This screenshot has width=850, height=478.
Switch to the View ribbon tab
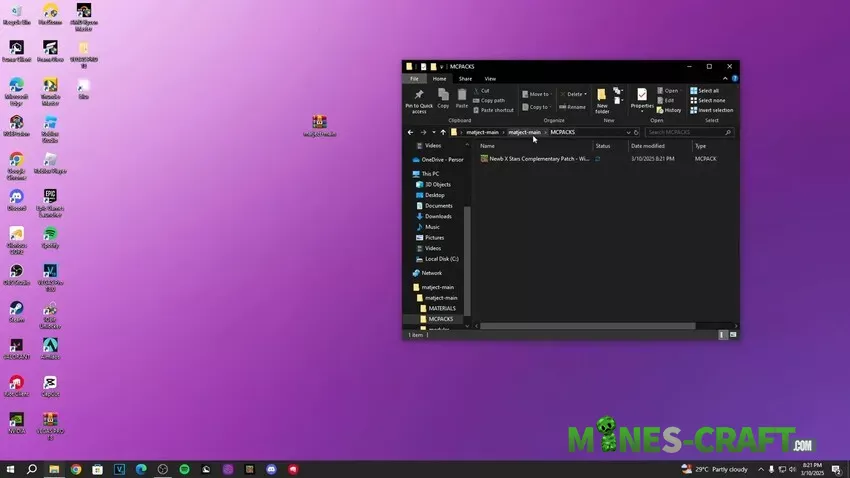point(490,78)
